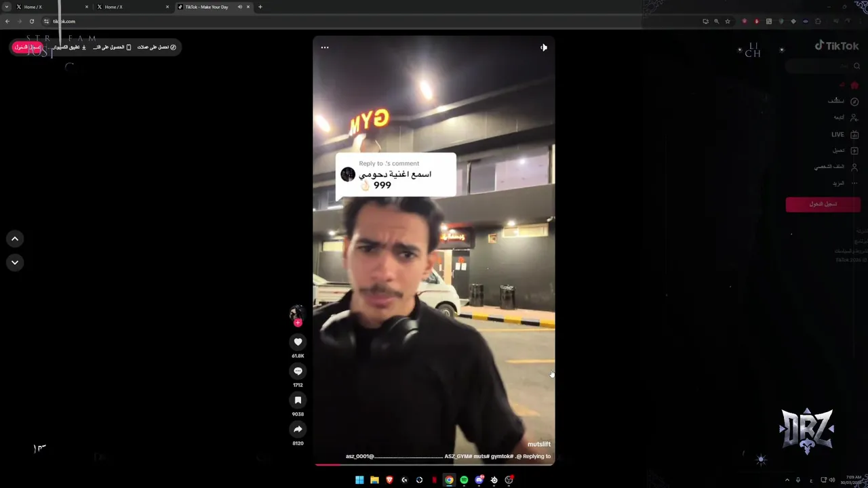The height and width of the screenshot is (488, 868).
Task: Follow the creator via red plus badge
Action: click(297, 323)
